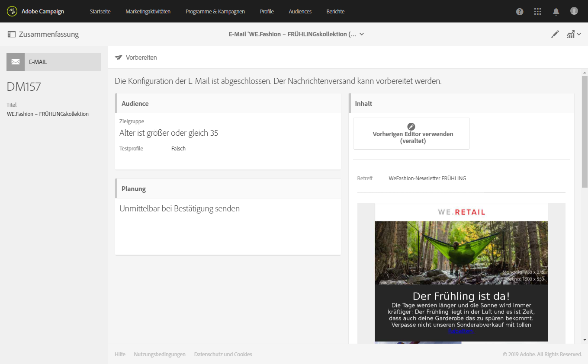Image resolution: width=588 pixels, height=364 pixels.
Task: Expand the reports chevron dropdown arrow
Action: click(x=578, y=34)
